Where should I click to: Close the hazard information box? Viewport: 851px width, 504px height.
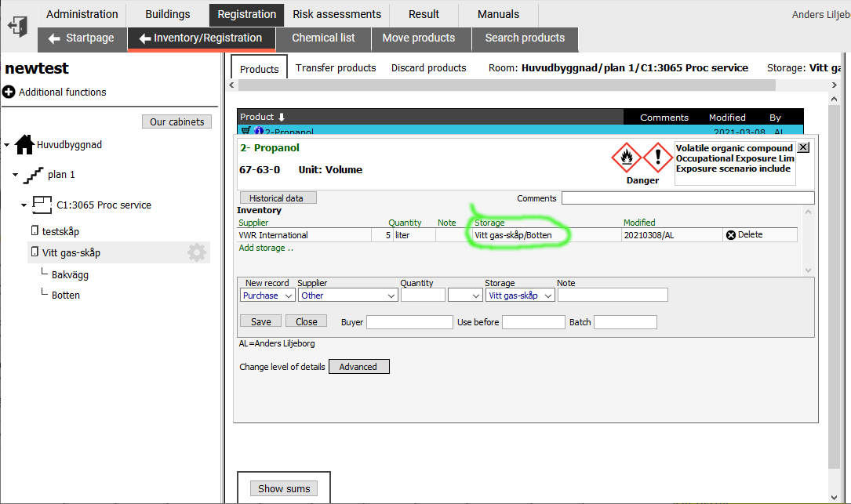(x=804, y=147)
